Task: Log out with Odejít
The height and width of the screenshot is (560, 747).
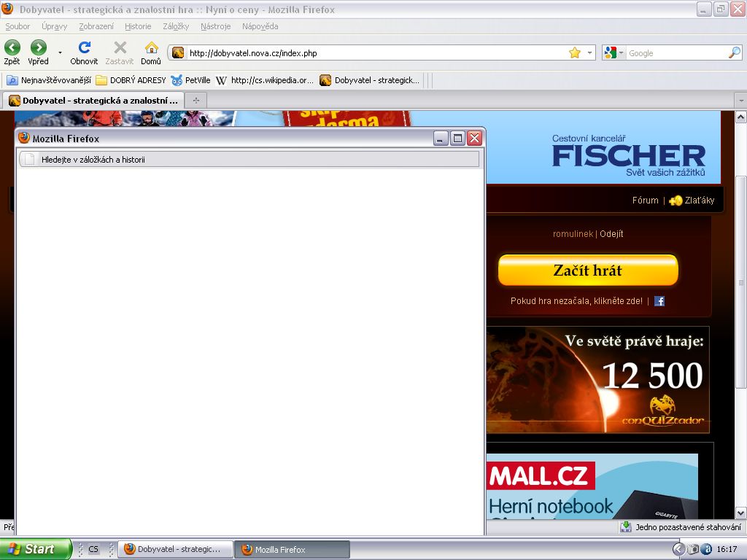Action: pyautogui.click(x=611, y=234)
